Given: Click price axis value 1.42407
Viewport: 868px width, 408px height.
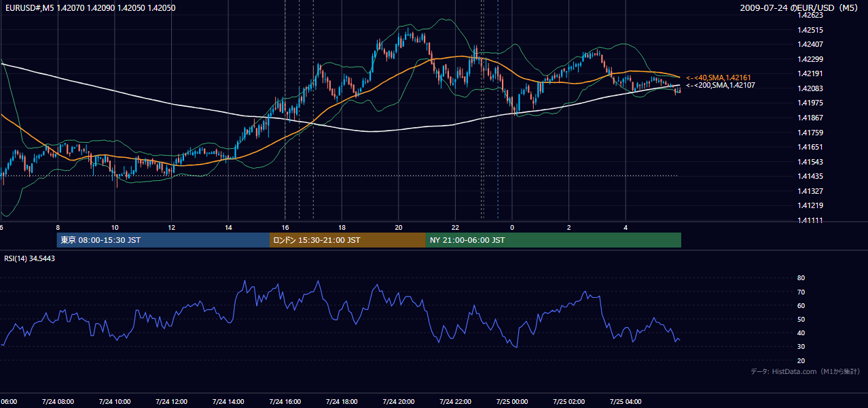Looking at the screenshot, I should pyautogui.click(x=810, y=45).
